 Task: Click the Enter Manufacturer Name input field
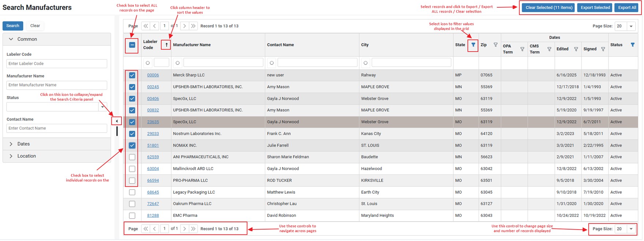pos(57,85)
